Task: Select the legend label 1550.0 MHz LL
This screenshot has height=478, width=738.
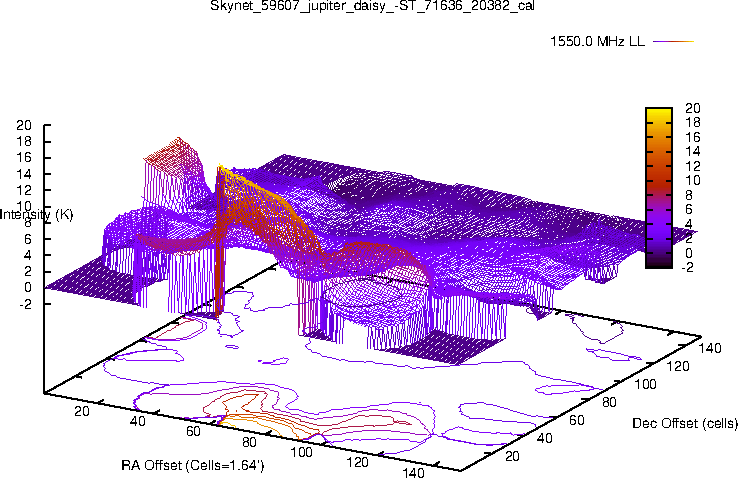Action: (597, 41)
